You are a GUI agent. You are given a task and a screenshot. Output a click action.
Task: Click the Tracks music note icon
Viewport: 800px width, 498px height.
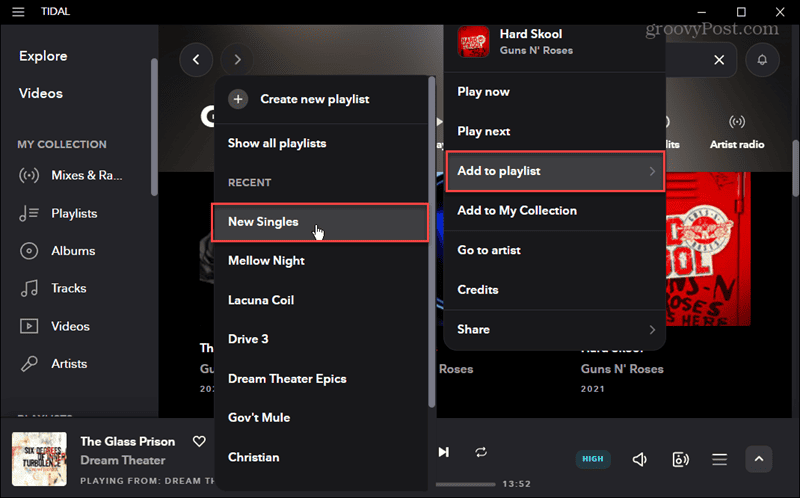(29, 288)
